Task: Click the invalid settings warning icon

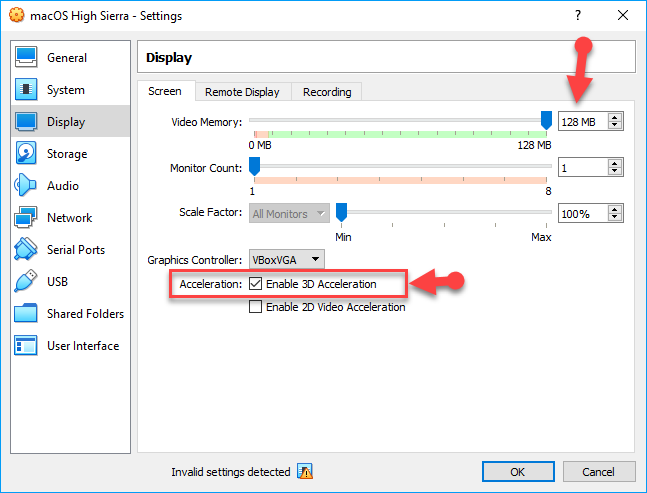Action: tap(305, 472)
